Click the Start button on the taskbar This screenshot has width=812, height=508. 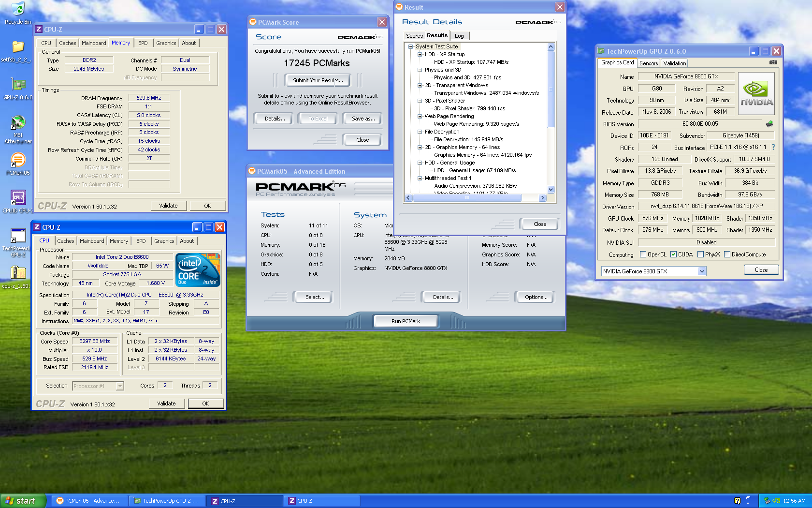click(23, 501)
